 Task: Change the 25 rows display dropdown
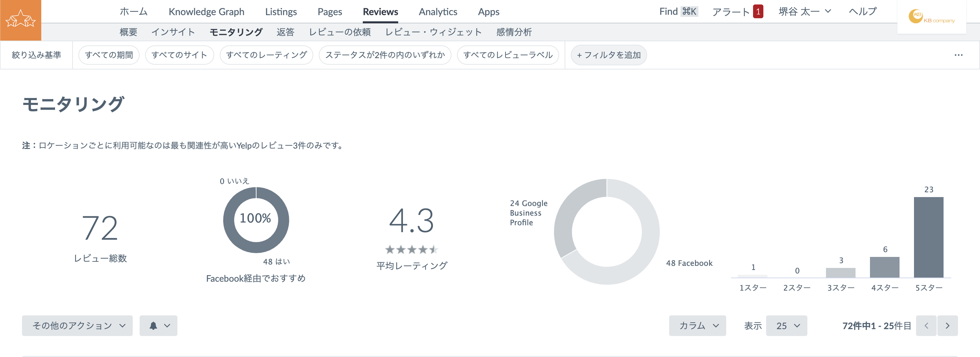pyautogui.click(x=786, y=326)
